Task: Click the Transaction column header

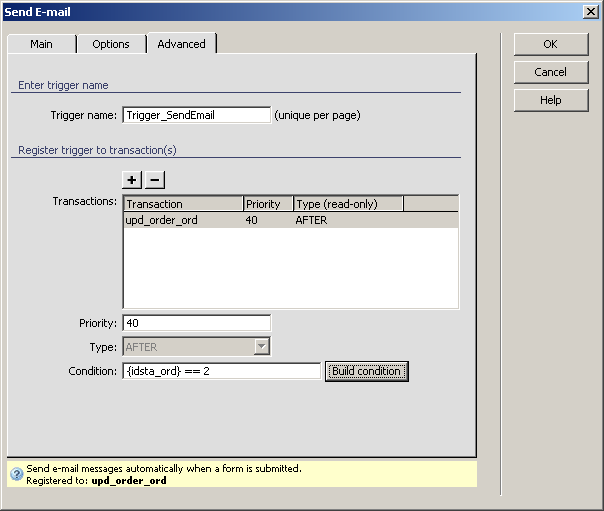Action: pyautogui.click(x=183, y=204)
